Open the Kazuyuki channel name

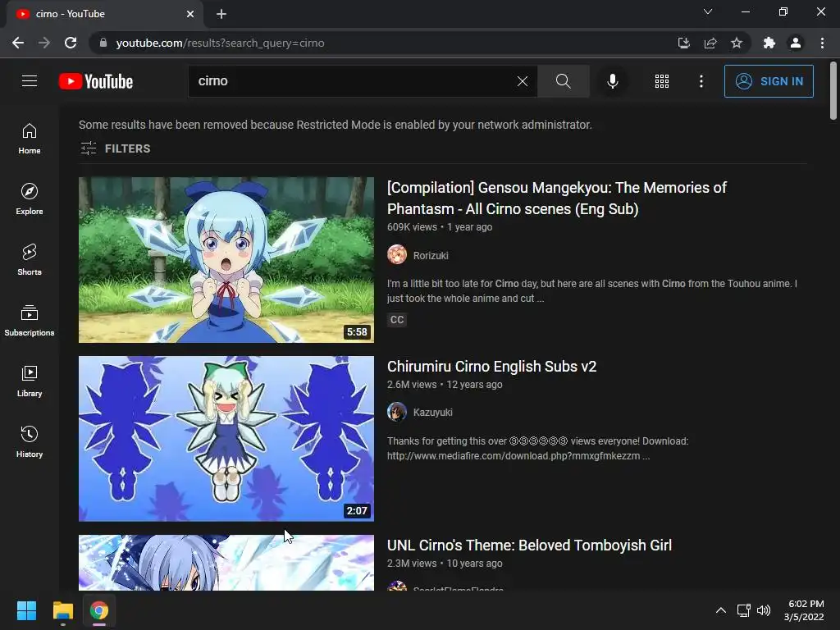[x=433, y=412]
